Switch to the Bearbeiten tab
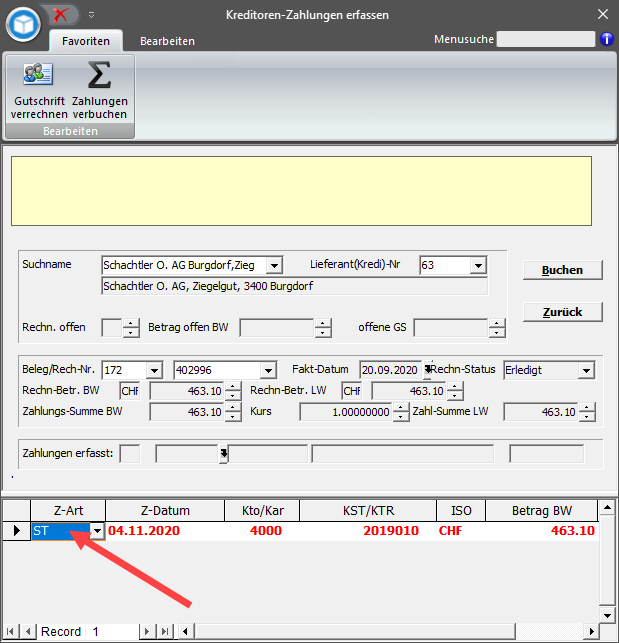 tap(167, 41)
